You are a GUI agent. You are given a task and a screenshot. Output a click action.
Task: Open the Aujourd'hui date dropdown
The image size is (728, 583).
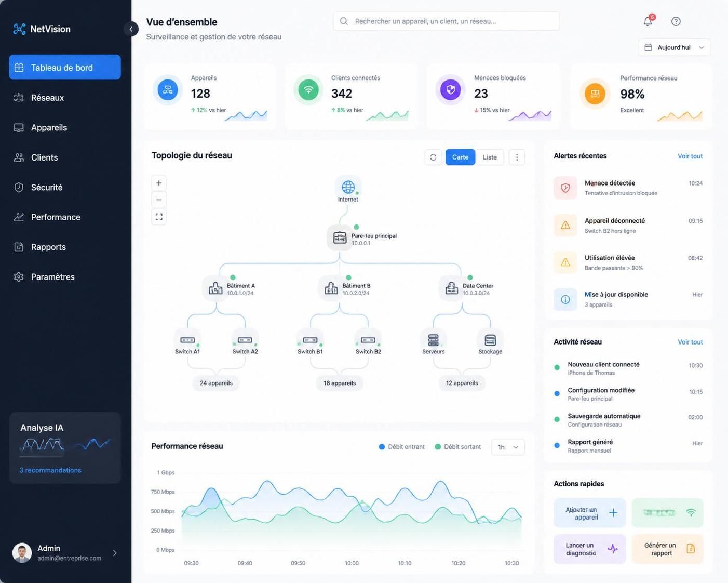[675, 47]
